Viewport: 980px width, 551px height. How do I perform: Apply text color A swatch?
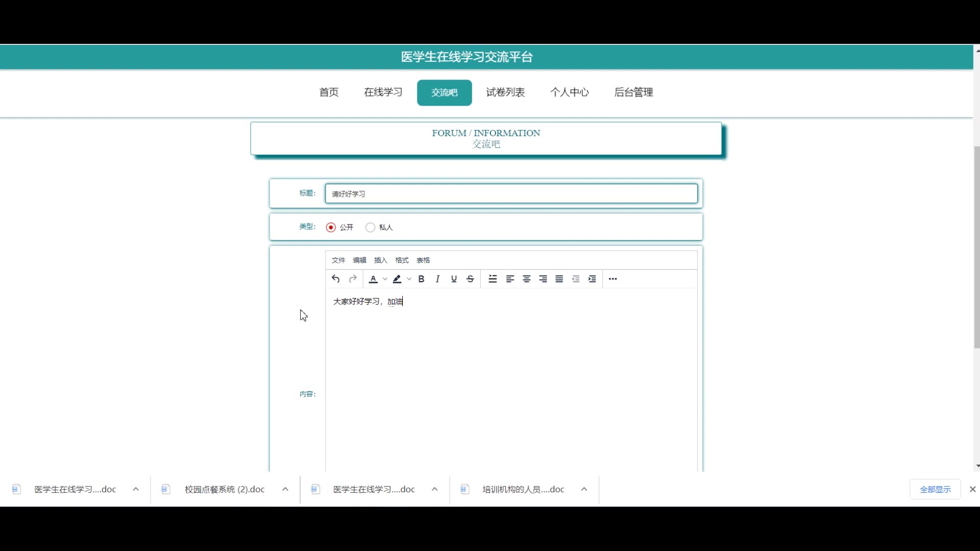(373, 279)
